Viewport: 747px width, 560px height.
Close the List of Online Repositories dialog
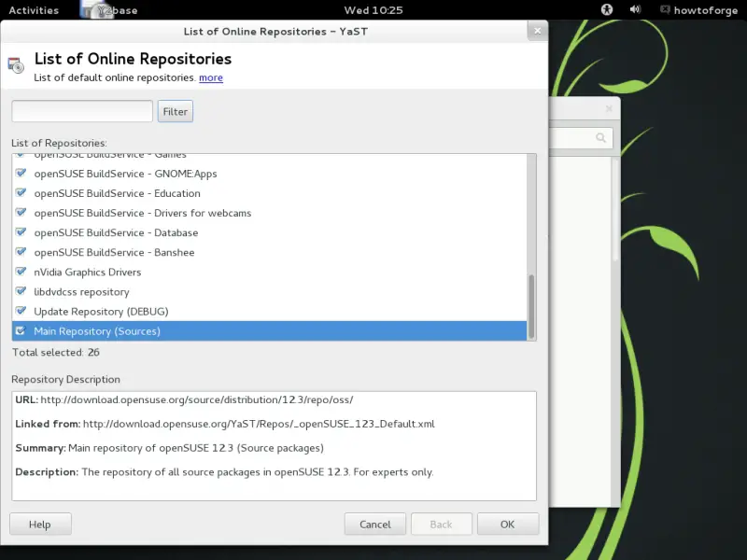[x=538, y=31]
